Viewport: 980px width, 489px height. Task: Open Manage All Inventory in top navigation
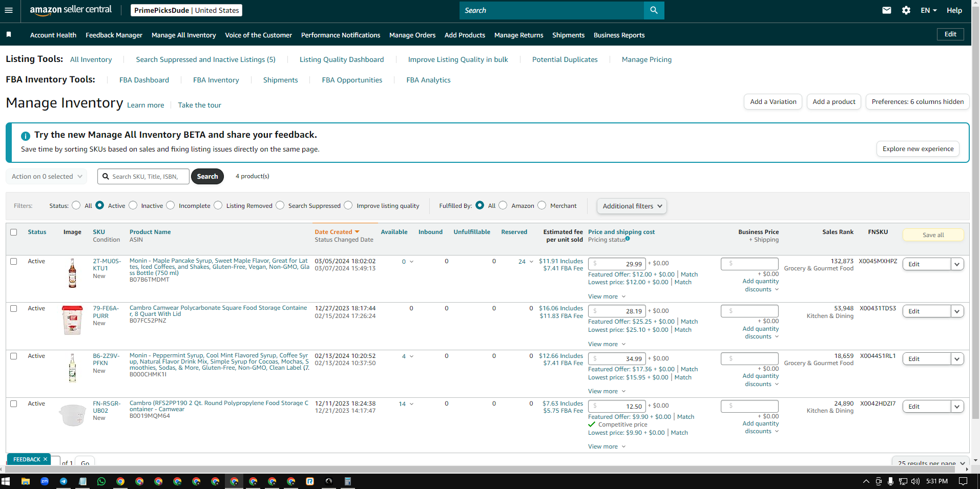coord(183,35)
